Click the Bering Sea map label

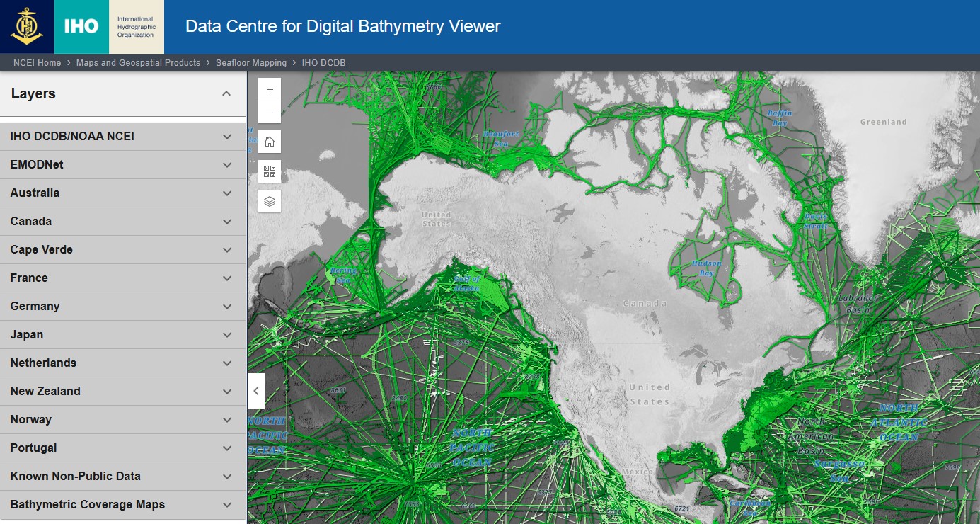(x=344, y=275)
